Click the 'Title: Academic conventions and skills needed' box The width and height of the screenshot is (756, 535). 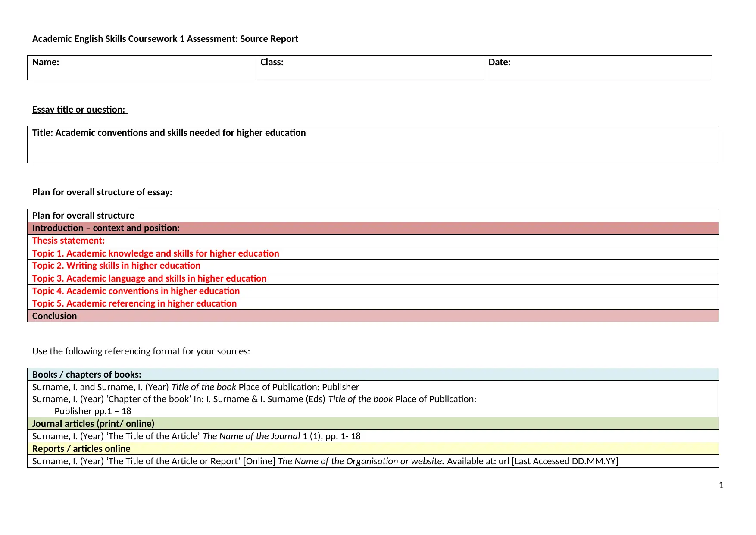point(373,144)
